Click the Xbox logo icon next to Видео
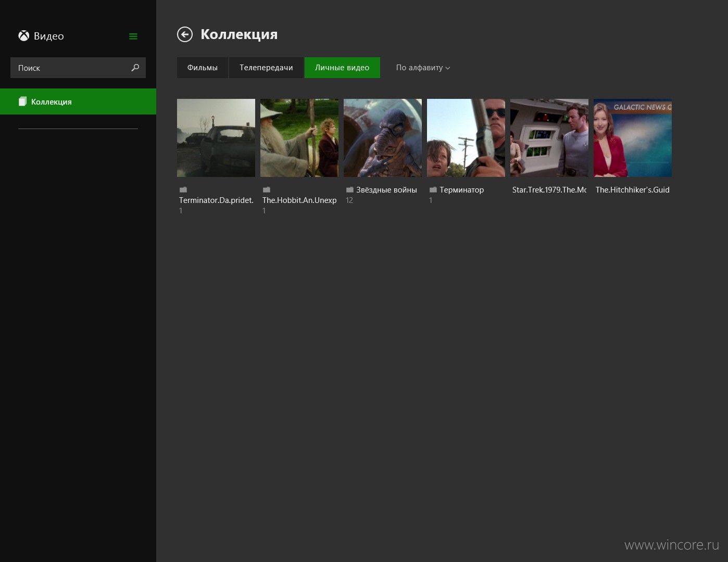728x562 pixels. [x=24, y=36]
